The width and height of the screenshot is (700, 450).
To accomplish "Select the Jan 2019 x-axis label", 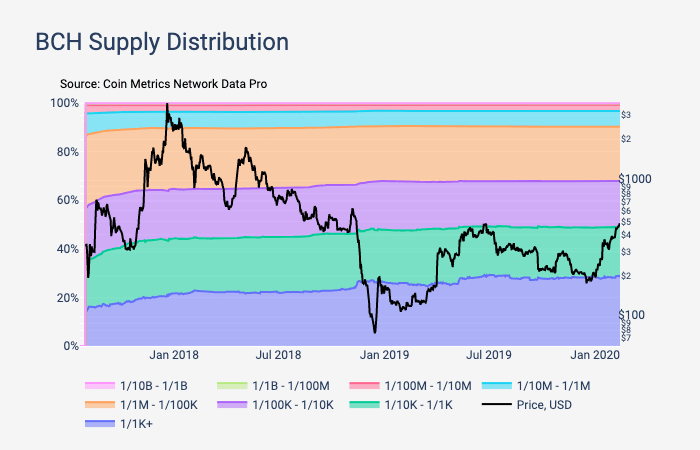I will pos(384,355).
